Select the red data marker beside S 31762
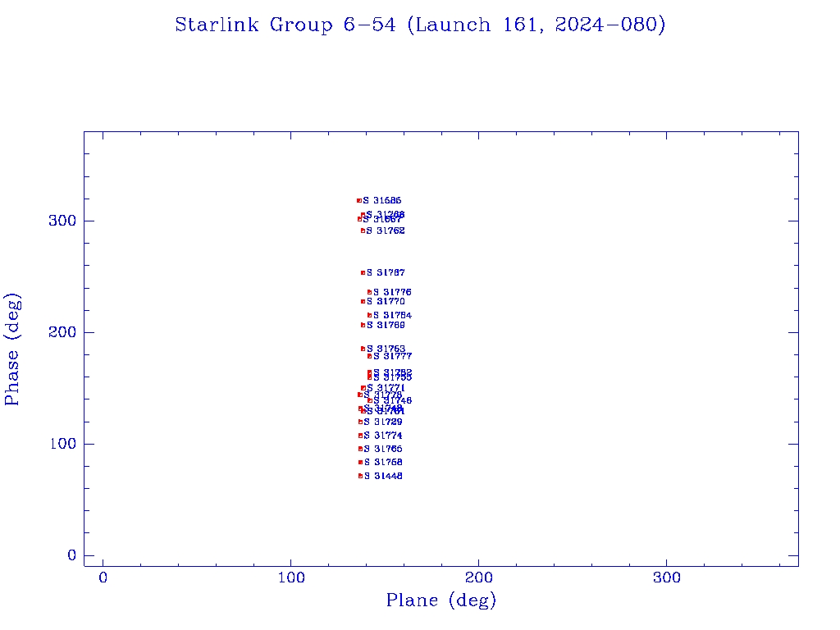This screenshot has width=840, height=630. point(363,231)
